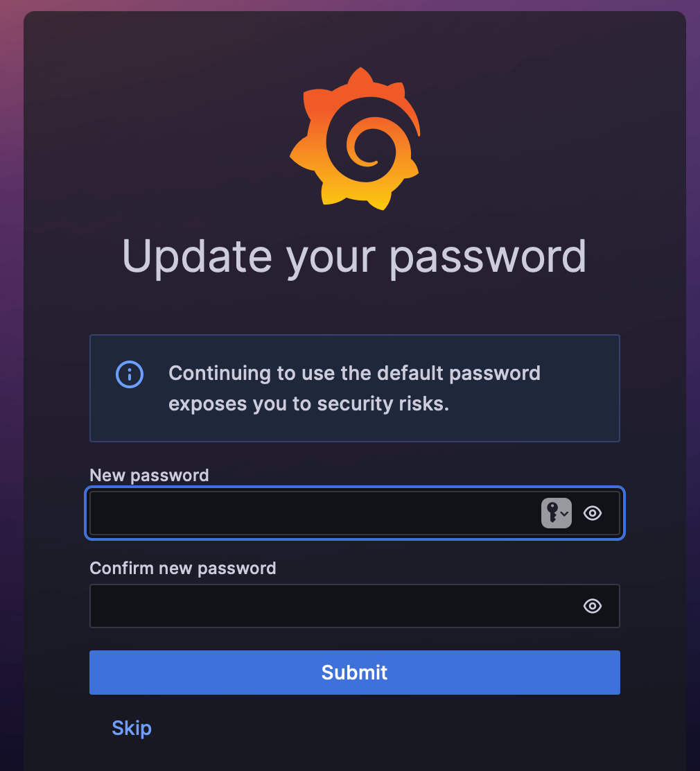The width and height of the screenshot is (700, 771).
Task: Click the "exposes you to security risks" text
Action: point(308,404)
